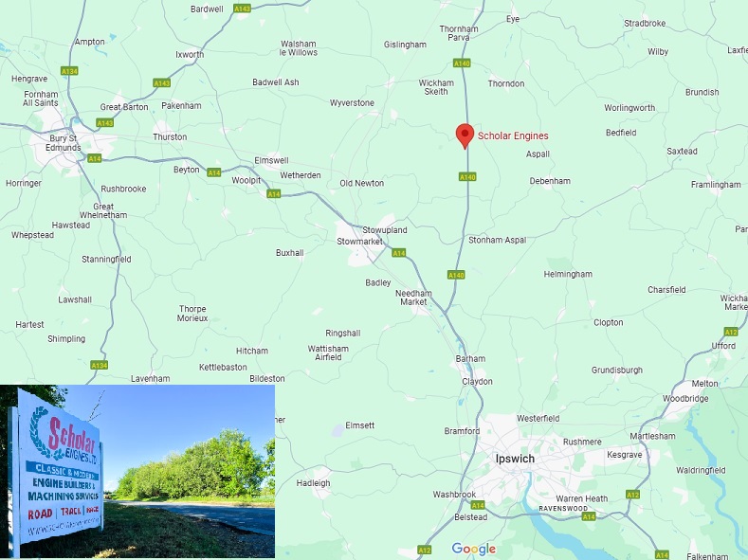Image resolution: width=748 pixels, height=560 pixels.
Task: Click the Woodbridge town label
Action: [x=685, y=398]
